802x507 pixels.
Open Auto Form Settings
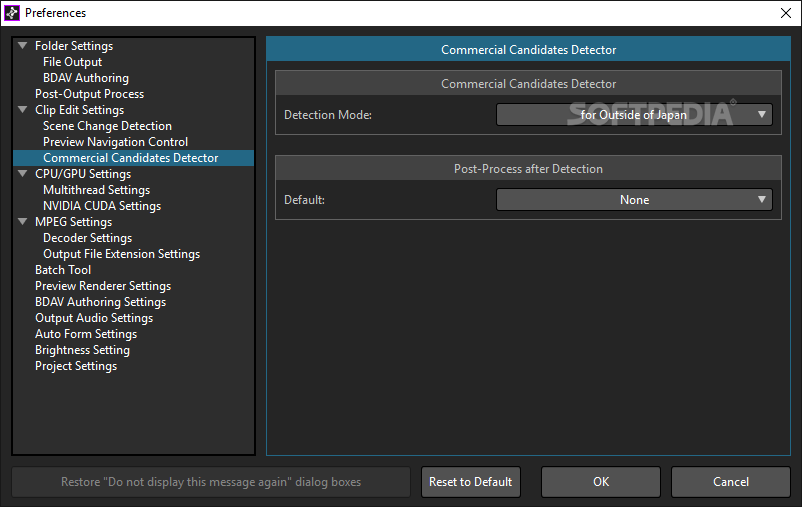(86, 334)
